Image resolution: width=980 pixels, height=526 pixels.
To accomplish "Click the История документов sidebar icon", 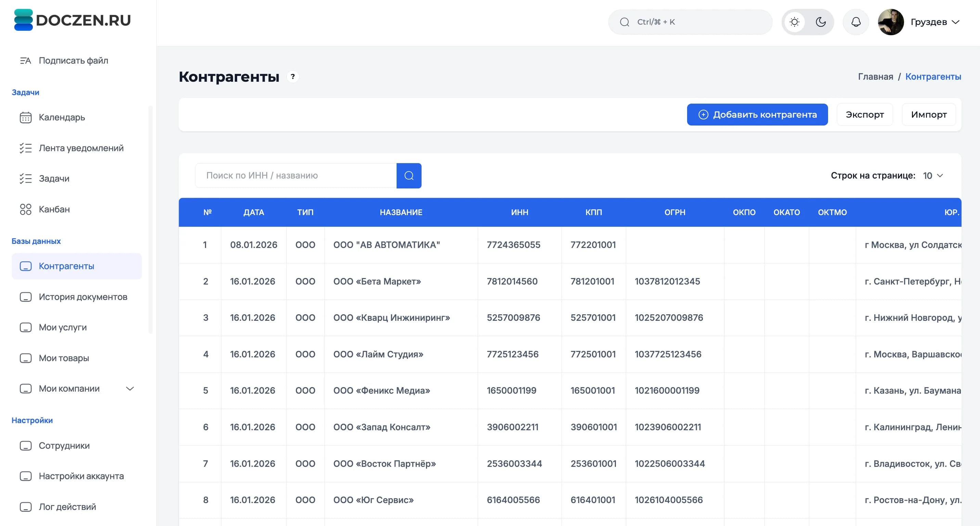I will click(25, 297).
